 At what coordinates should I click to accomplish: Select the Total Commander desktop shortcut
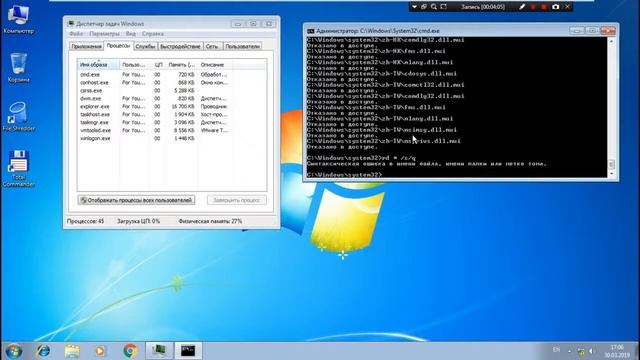18,169
